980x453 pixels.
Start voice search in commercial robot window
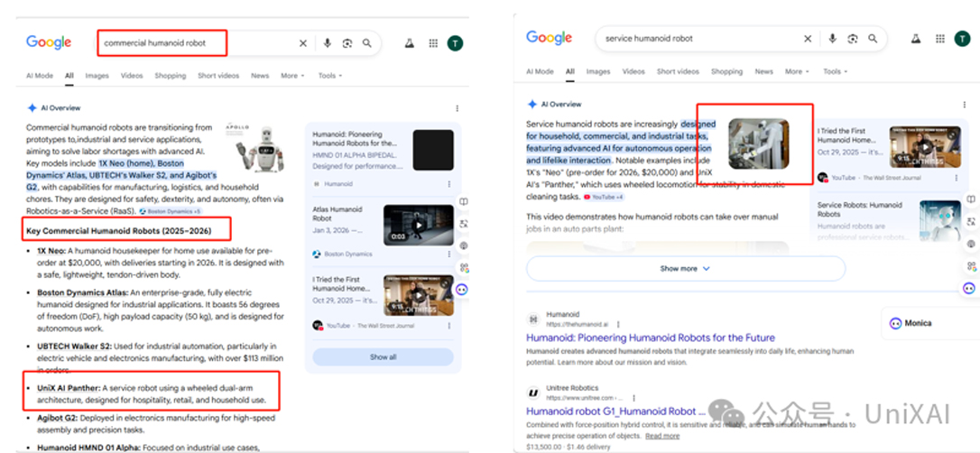(x=327, y=43)
